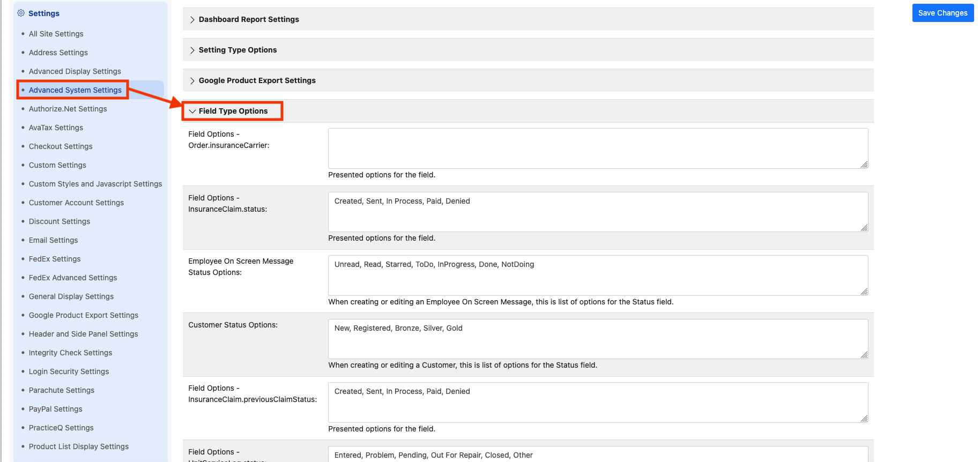
Task: Open Authorize.Net Settings link
Action: (68, 109)
